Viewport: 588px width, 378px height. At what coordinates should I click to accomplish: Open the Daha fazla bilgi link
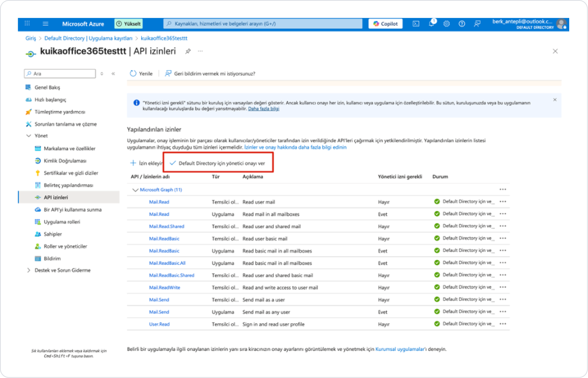tap(264, 109)
